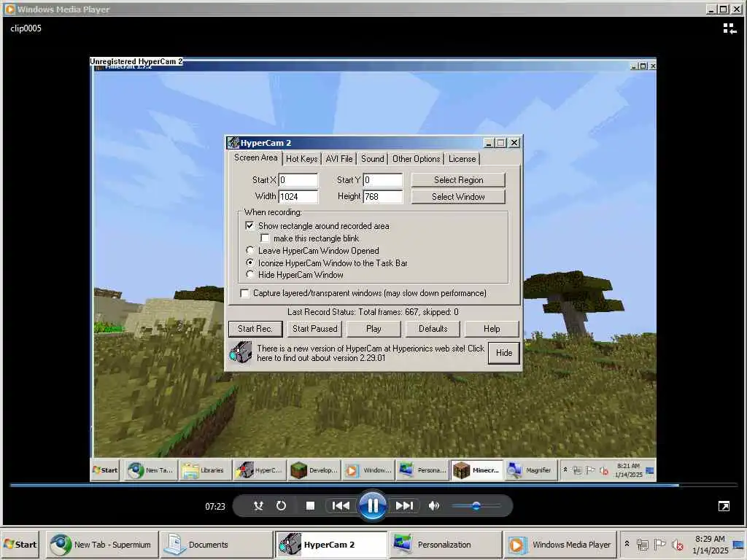
Task: Click Minecraft item in recorded taskbar
Action: click(x=477, y=470)
